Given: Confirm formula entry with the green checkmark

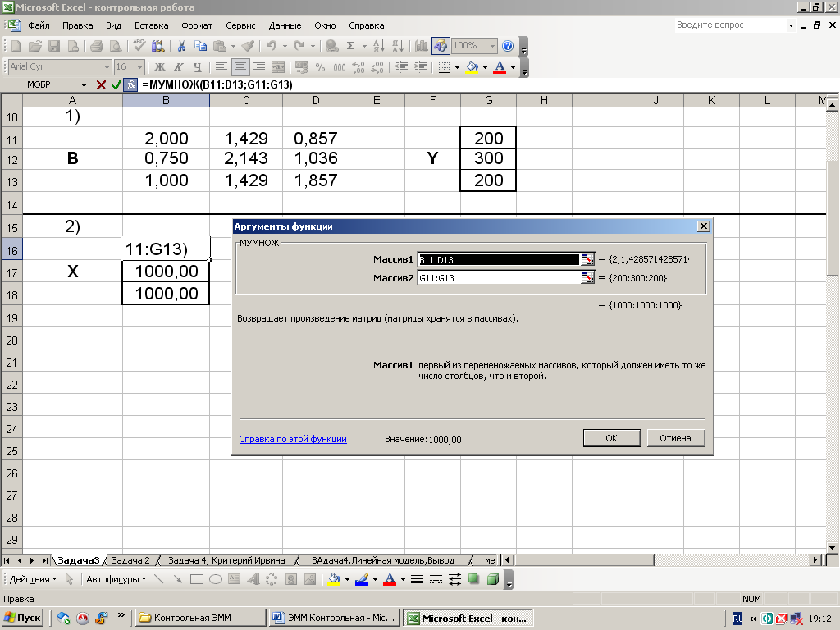Looking at the screenshot, I should 116,84.
